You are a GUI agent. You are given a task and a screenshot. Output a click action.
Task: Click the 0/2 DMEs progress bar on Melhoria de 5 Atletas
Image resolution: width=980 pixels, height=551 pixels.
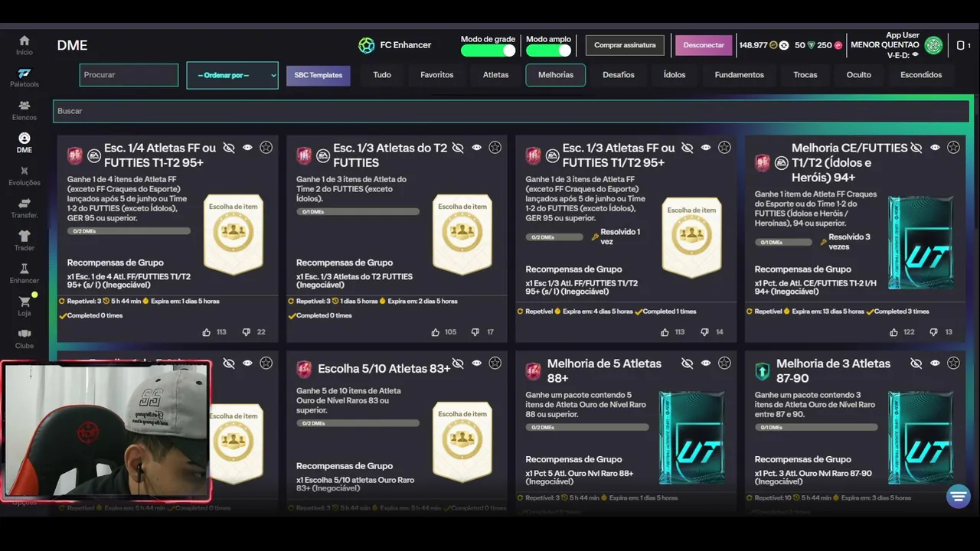point(587,427)
